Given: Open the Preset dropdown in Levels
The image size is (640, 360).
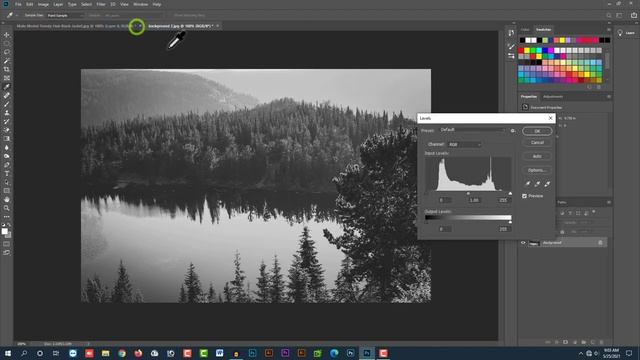Looking at the screenshot, I should 471,130.
